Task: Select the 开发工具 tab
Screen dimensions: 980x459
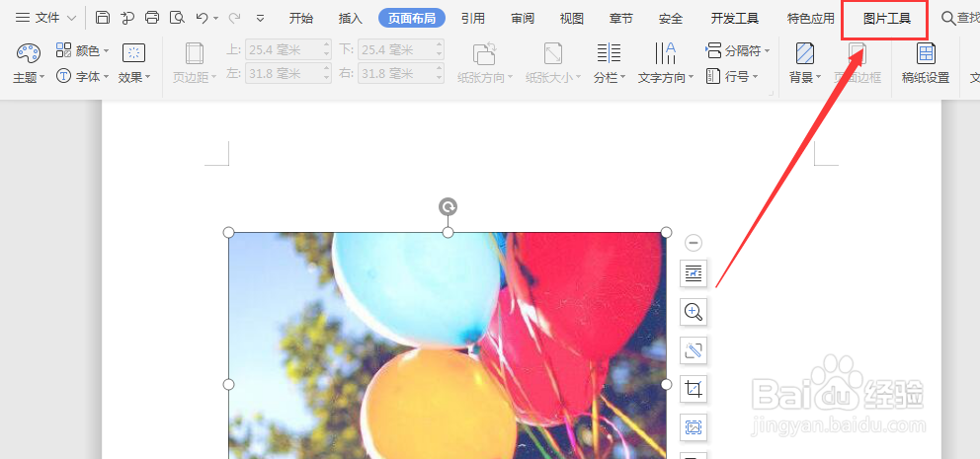Action: point(735,18)
